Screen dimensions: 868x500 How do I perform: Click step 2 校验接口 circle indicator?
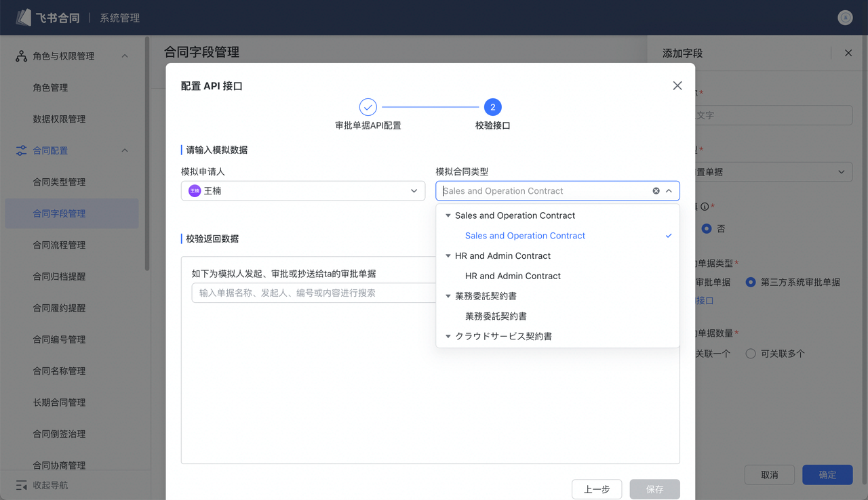[492, 107]
